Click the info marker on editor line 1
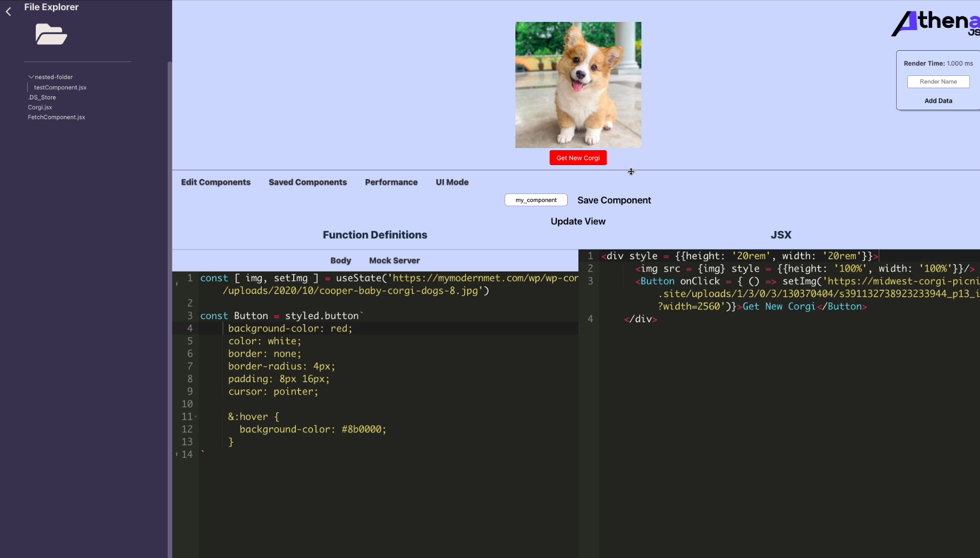This screenshot has width=980, height=558. (177, 284)
